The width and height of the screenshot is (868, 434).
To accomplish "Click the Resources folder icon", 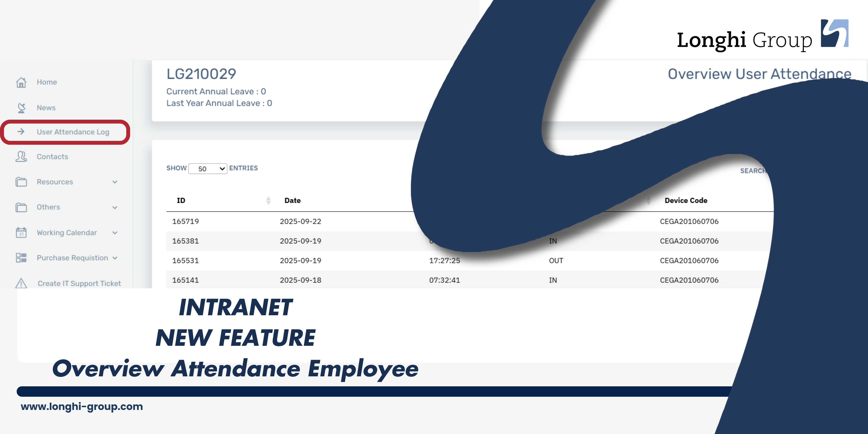I will point(21,182).
